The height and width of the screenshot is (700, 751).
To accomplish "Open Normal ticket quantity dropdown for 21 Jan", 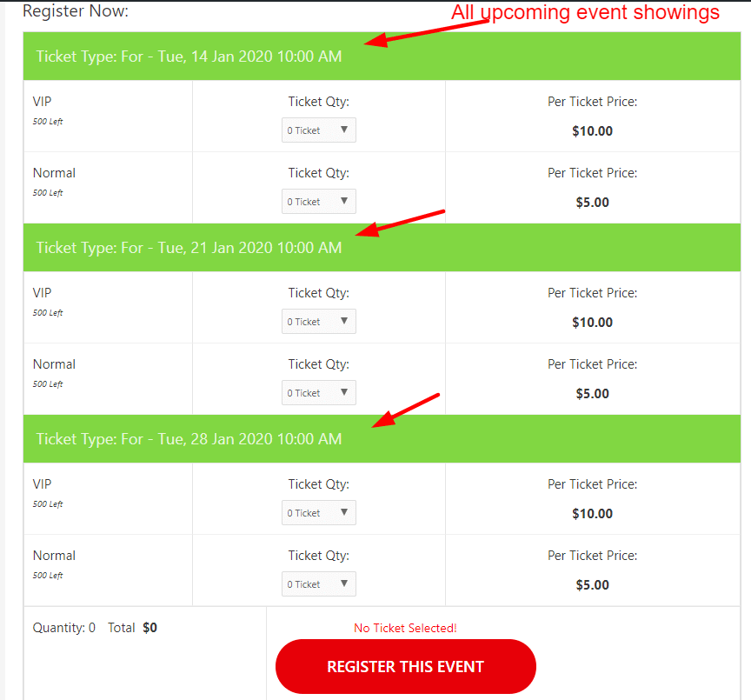I will (x=318, y=392).
